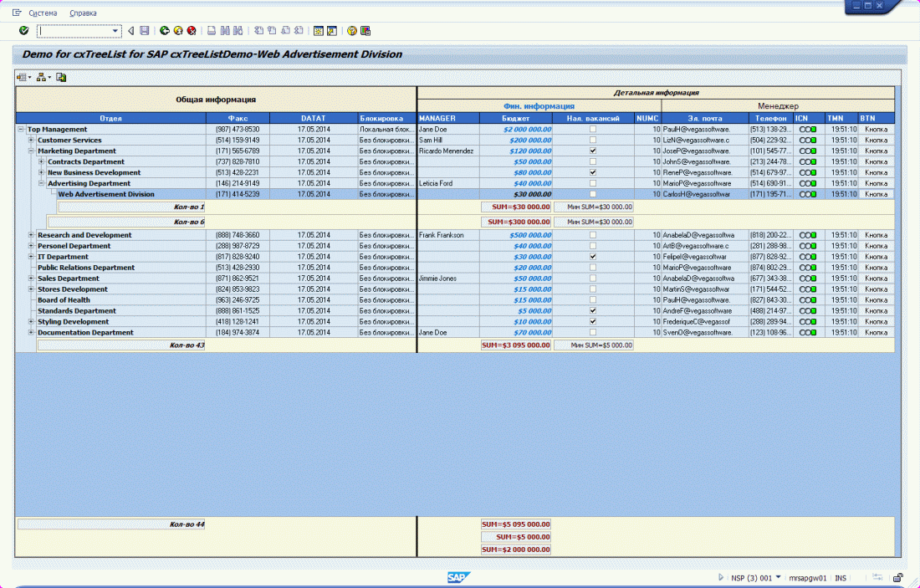
Task: Go to last page icon
Action: click(299, 30)
